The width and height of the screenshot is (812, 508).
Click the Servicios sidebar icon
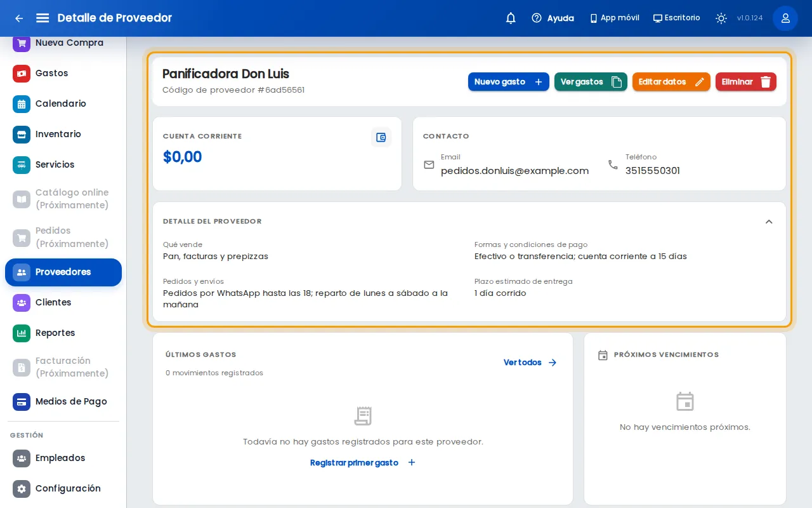(22, 165)
